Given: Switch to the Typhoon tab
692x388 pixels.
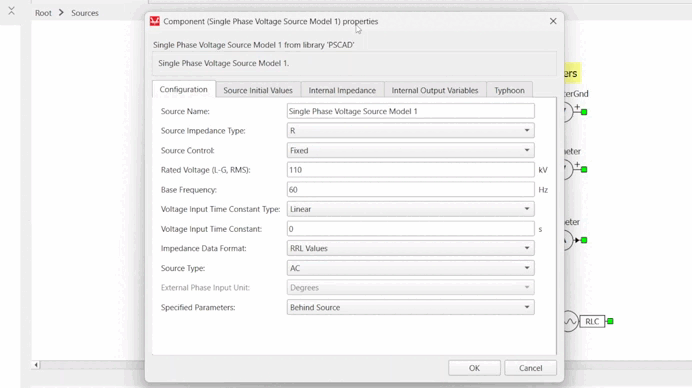Looking at the screenshot, I should point(509,90).
